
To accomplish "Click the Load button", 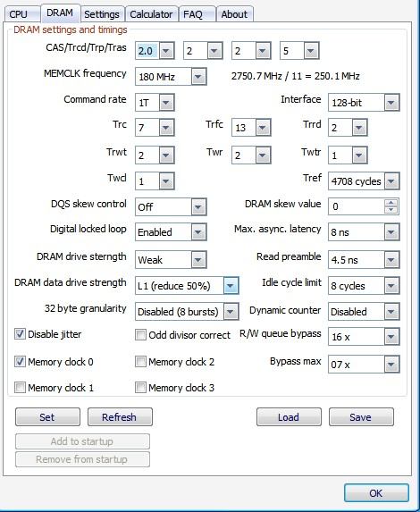I will 289,417.
